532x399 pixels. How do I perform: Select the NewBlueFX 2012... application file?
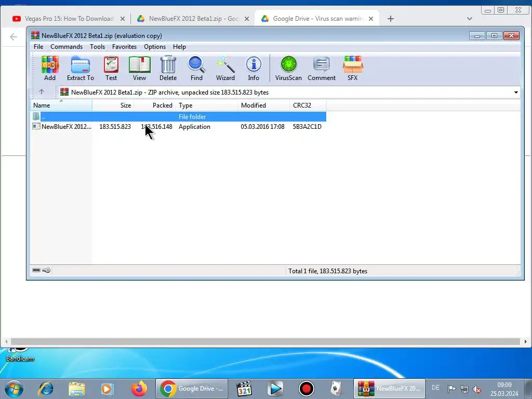pos(62,127)
